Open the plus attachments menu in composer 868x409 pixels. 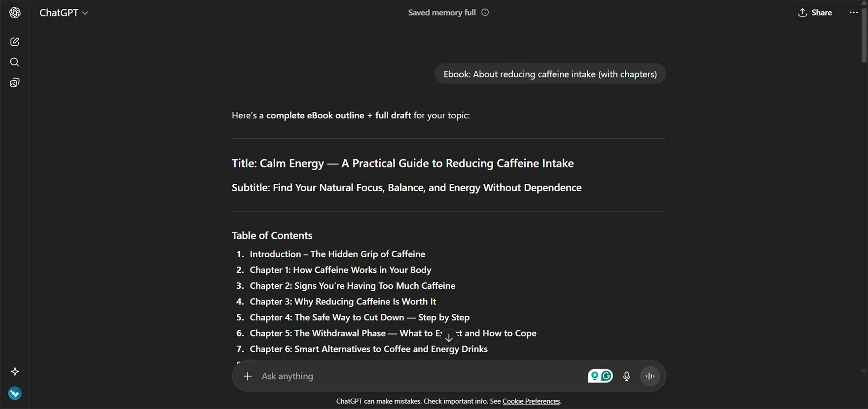pos(248,376)
